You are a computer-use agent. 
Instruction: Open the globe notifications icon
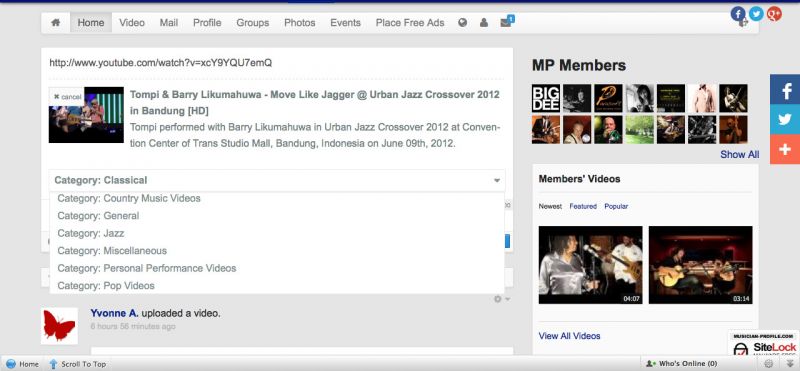462,22
